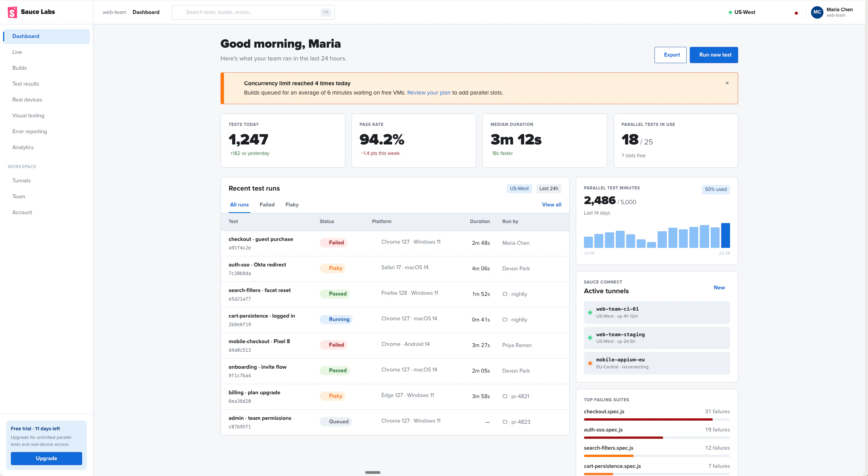868x476 pixels.
Task: Follow the Review your plan link
Action: point(429,93)
